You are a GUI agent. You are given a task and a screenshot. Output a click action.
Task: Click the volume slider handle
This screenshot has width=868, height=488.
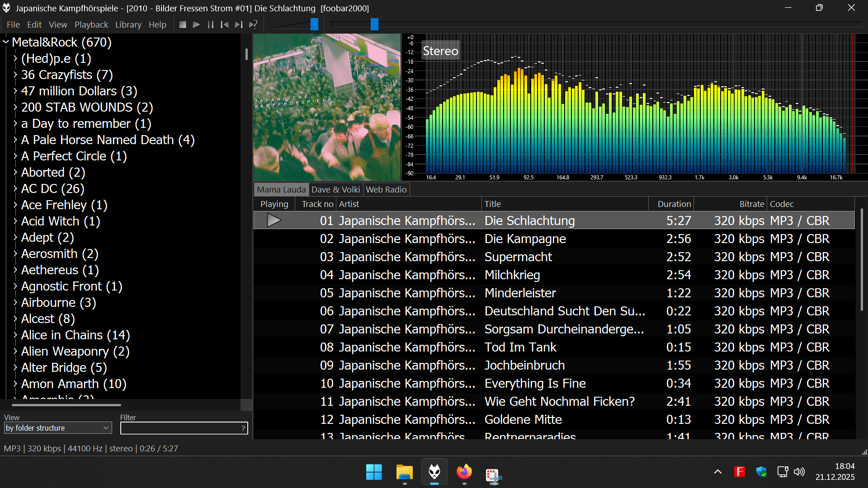pyautogui.click(x=314, y=24)
